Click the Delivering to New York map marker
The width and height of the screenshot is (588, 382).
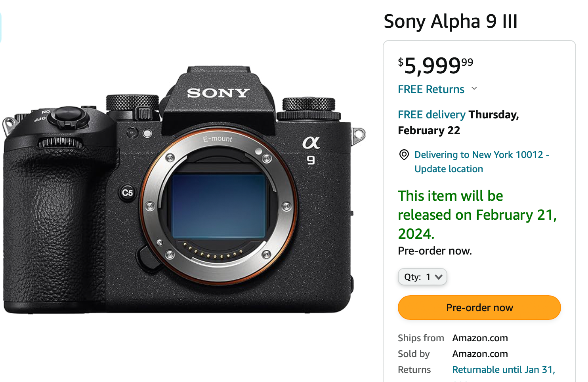click(404, 155)
